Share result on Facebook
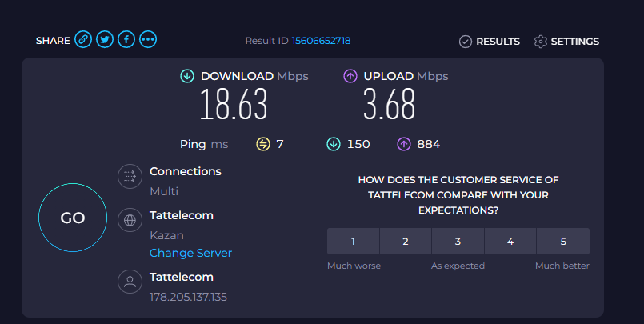 (x=126, y=40)
